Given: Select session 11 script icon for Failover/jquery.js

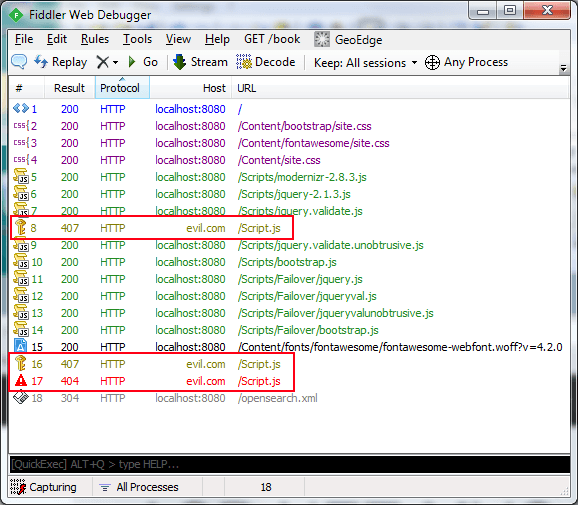Looking at the screenshot, I should 21,278.
